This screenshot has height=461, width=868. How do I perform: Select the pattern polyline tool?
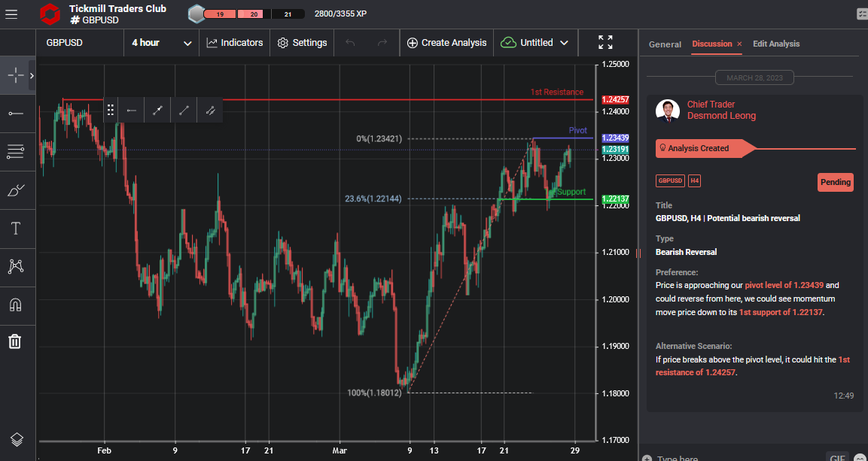[16, 267]
